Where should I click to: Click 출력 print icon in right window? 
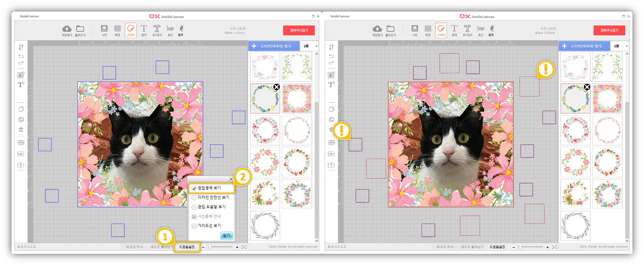tap(491, 29)
